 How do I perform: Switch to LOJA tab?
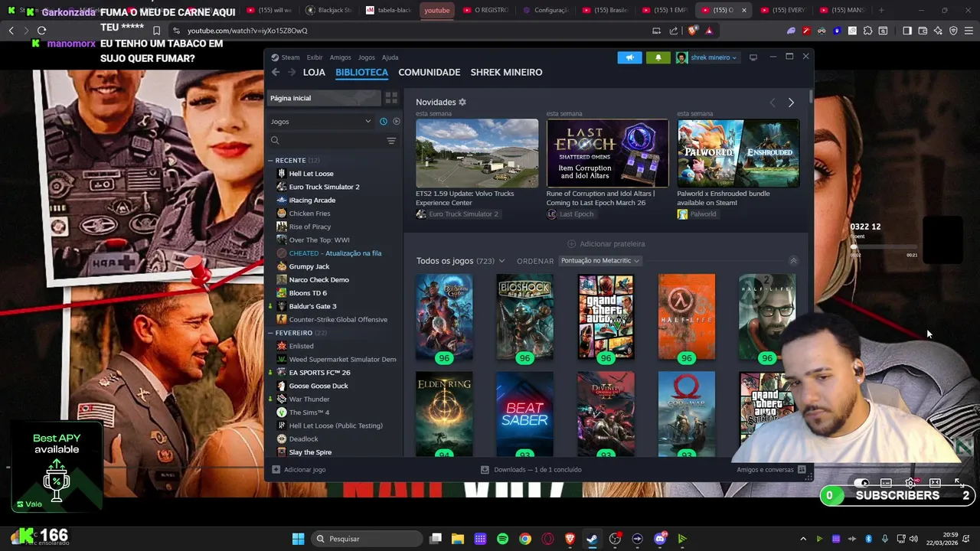pyautogui.click(x=314, y=72)
